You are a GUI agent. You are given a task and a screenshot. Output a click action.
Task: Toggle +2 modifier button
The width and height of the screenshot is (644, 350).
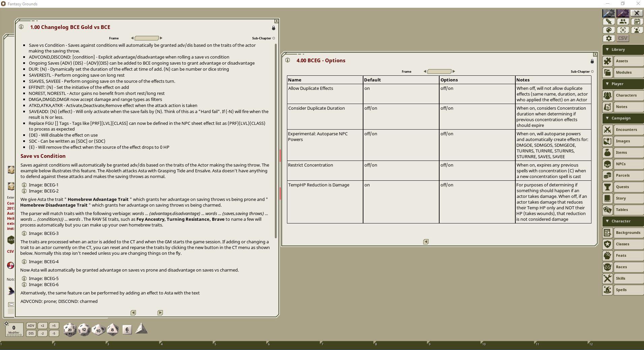pyautogui.click(x=42, y=326)
